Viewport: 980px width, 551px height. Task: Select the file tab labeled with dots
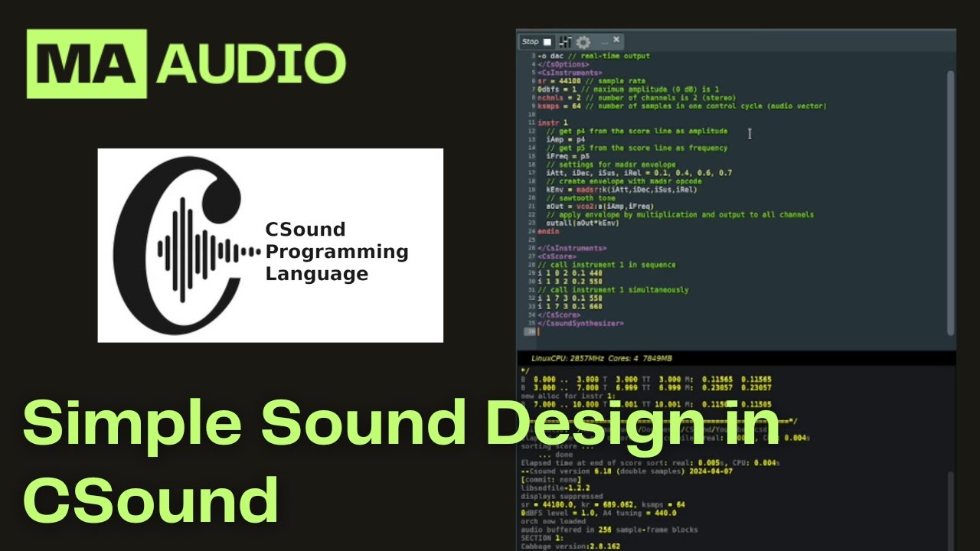[x=604, y=42]
